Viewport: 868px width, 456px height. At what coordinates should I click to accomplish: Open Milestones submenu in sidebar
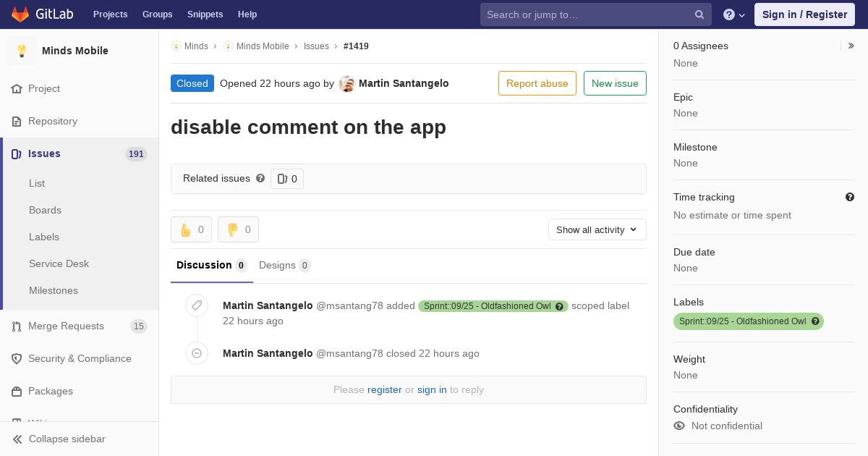pyautogui.click(x=54, y=290)
